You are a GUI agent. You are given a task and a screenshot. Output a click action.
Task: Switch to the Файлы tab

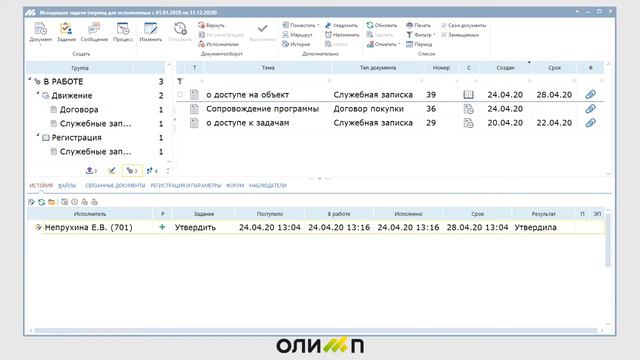tap(67, 185)
